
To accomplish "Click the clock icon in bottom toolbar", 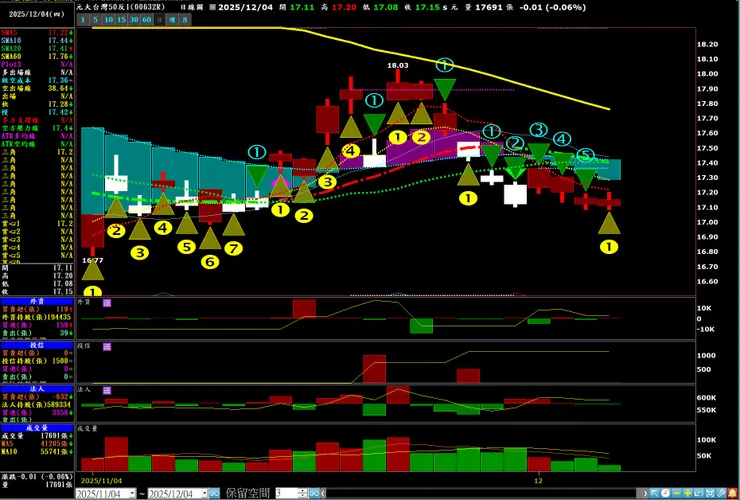I will tap(665, 493).
